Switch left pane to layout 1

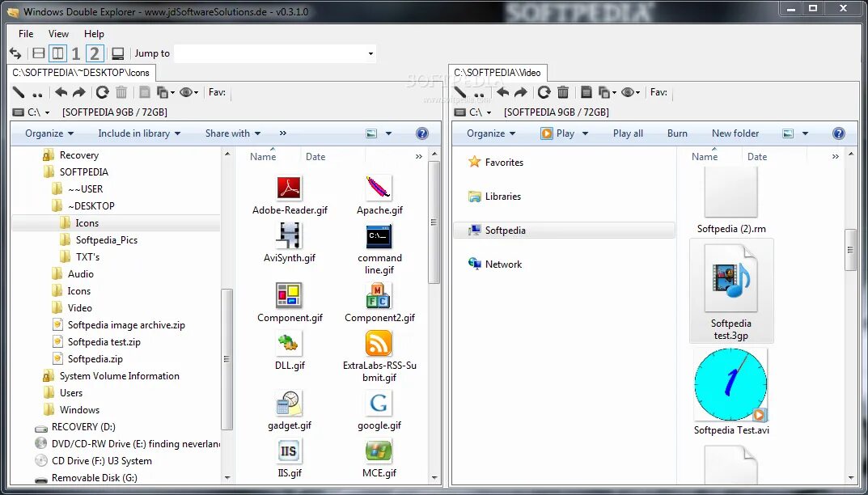76,53
